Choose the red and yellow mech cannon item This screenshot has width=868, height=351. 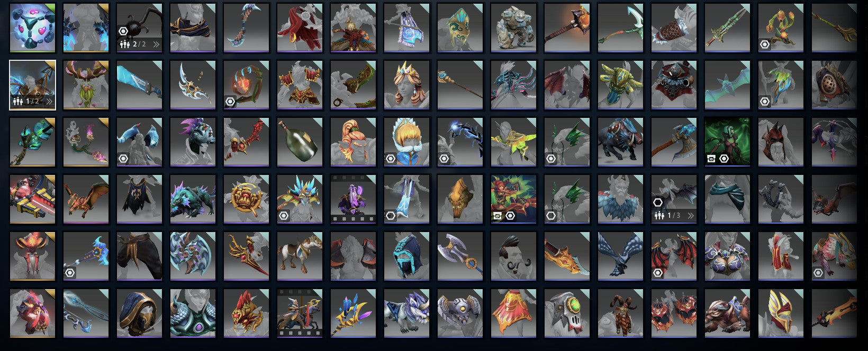tap(32, 199)
